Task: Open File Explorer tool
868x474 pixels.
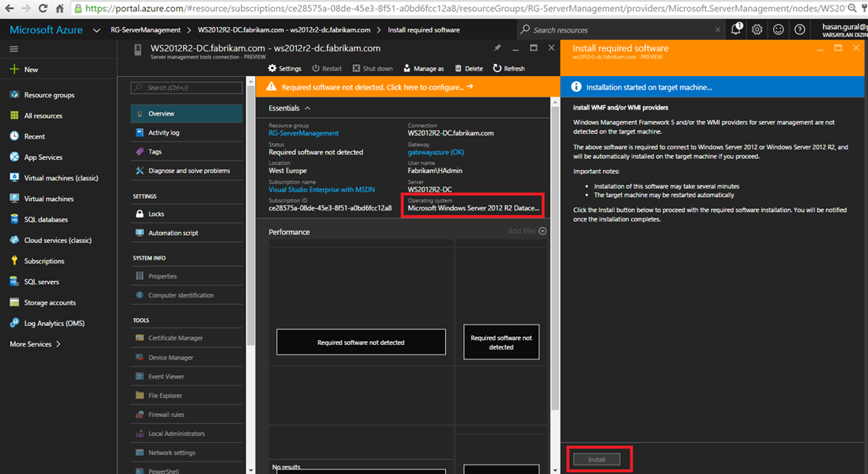Action: (x=187, y=396)
